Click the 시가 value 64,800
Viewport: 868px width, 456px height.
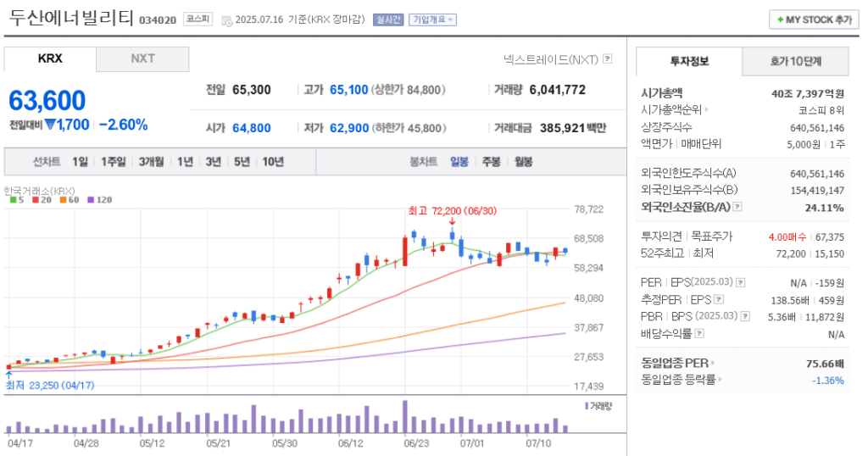251,128
